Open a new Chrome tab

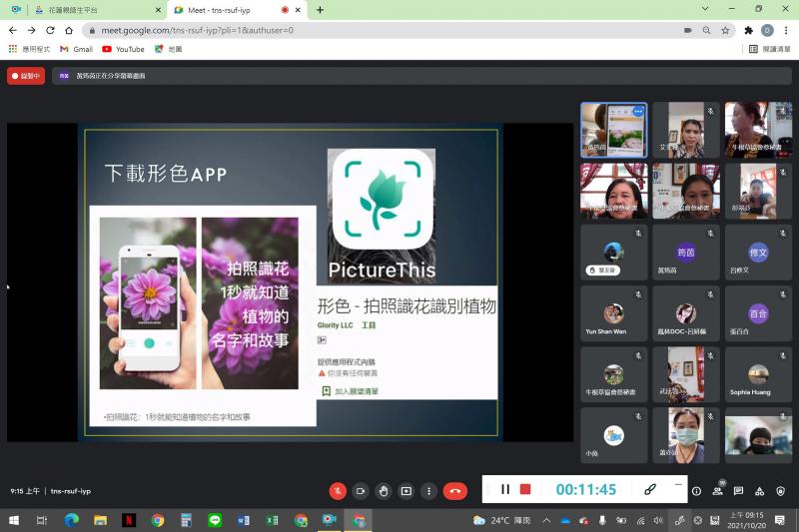coord(320,10)
